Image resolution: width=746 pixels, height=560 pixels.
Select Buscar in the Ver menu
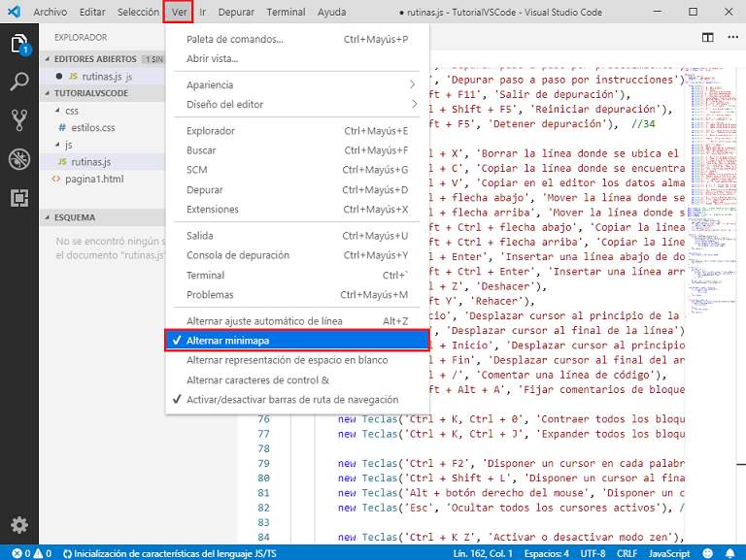point(297,150)
